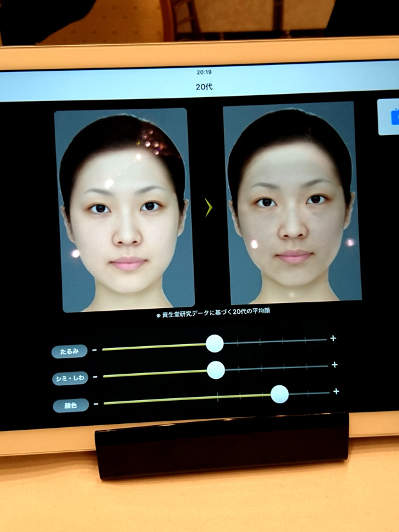This screenshot has width=399, height=532.
Task: Click the シミ・しわ slider handle
Action: point(216,370)
